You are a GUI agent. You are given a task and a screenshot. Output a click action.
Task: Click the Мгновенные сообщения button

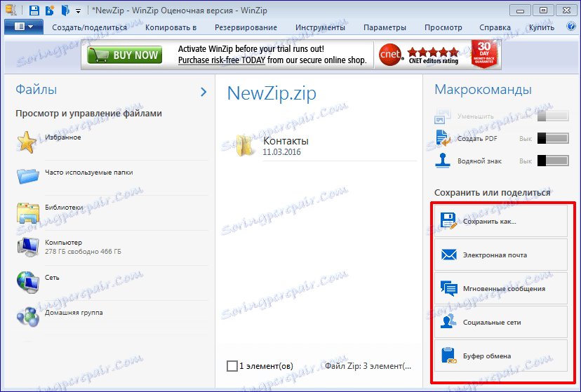500,288
